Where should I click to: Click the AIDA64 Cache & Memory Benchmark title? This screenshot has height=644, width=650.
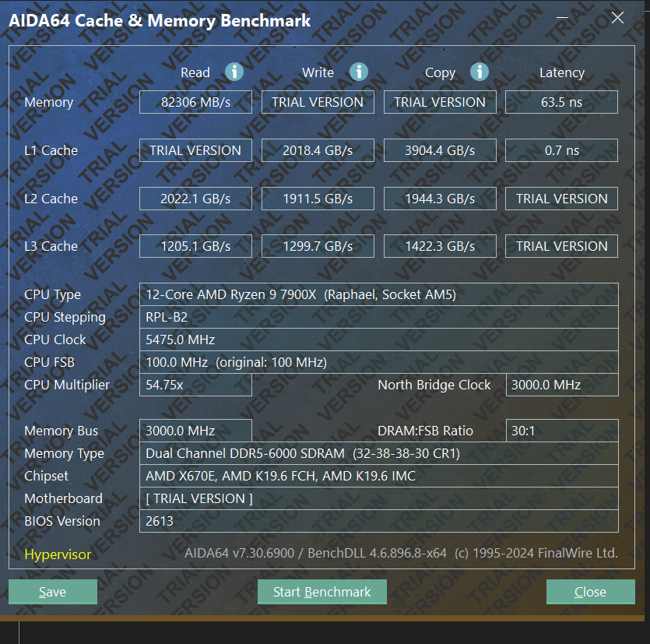(160, 20)
